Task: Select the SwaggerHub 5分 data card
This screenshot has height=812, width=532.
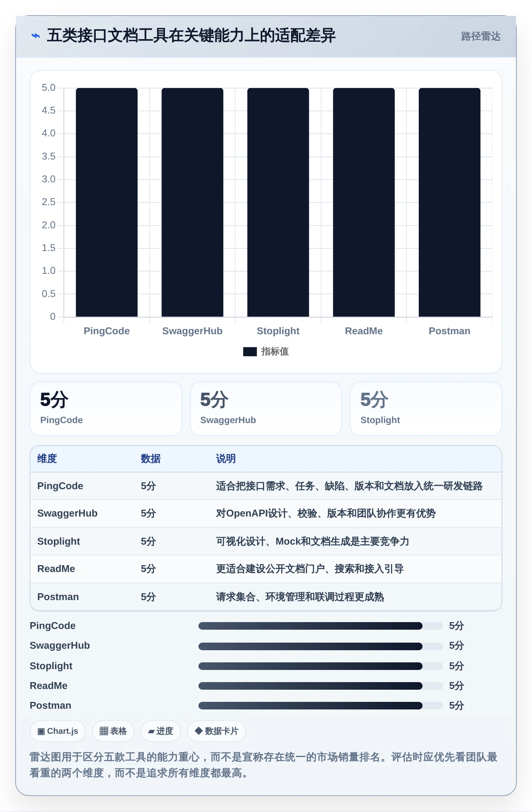Action: [266, 409]
